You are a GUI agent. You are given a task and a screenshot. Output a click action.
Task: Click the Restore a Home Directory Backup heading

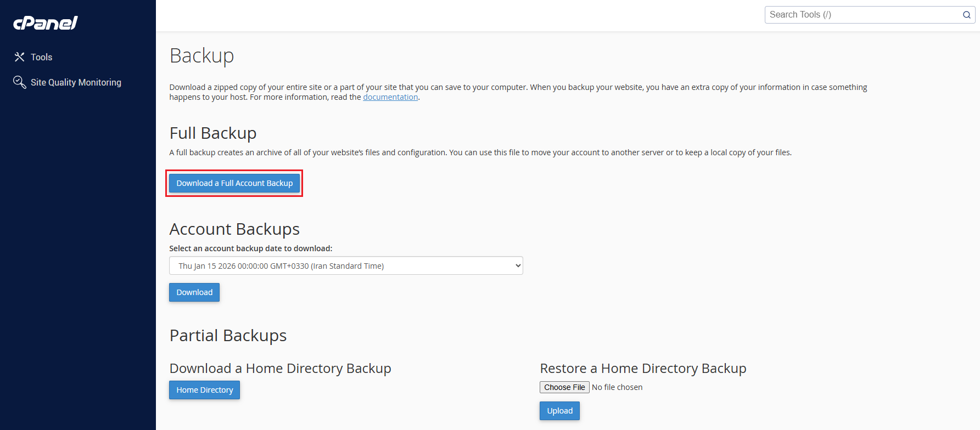pyautogui.click(x=643, y=368)
